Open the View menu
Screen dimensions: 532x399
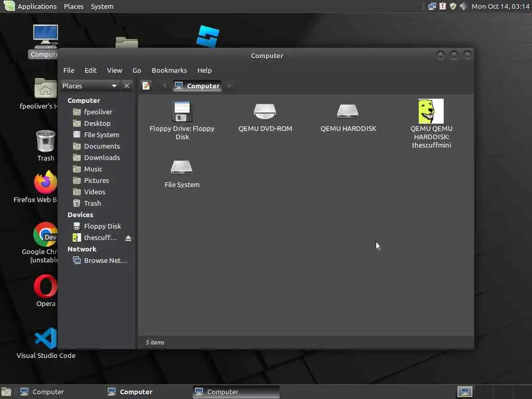[x=115, y=70]
